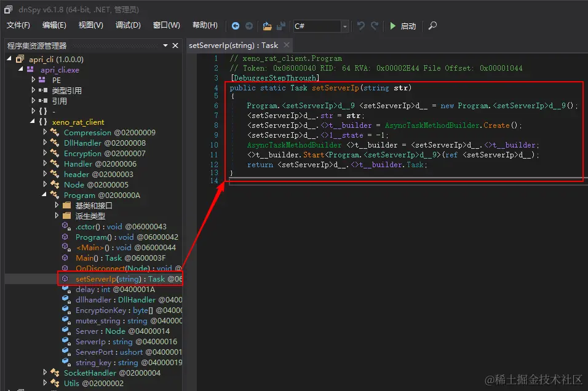
Task: Click the navigate forward arrow icon
Action: 249,26
